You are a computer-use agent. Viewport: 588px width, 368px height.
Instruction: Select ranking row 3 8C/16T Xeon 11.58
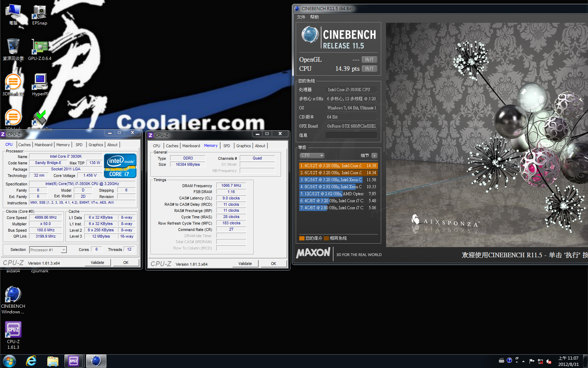pyautogui.click(x=338, y=180)
